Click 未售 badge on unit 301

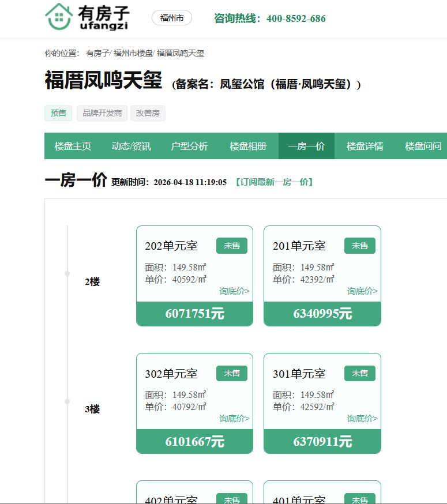pos(360,373)
